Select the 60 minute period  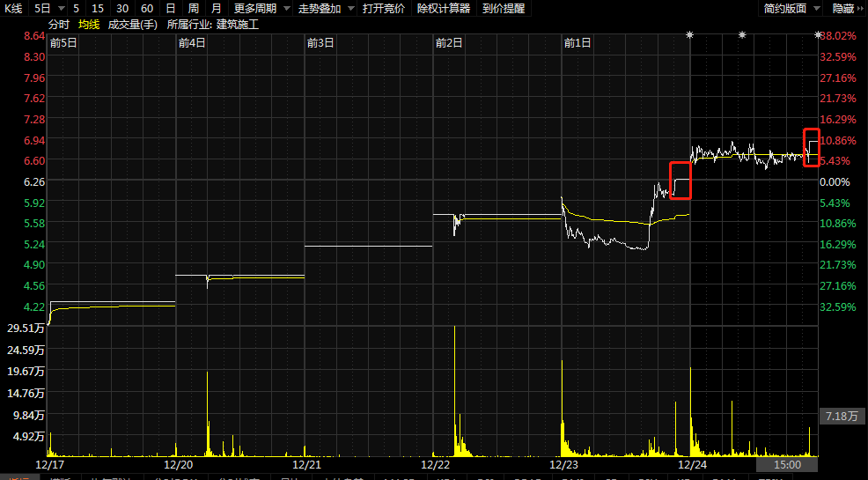pos(147,8)
